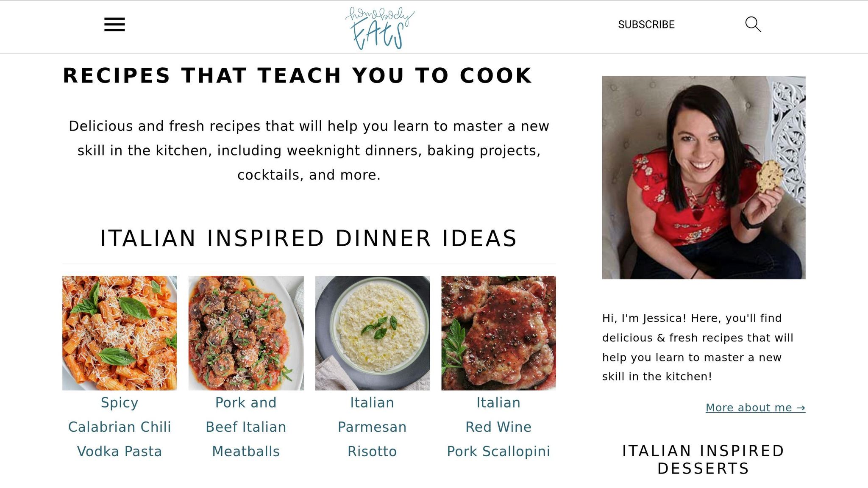Click the Italian Inspired Desserts heading
Image resolution: width=868 pixels, height=488 pixels.
(x=704, y=460)
